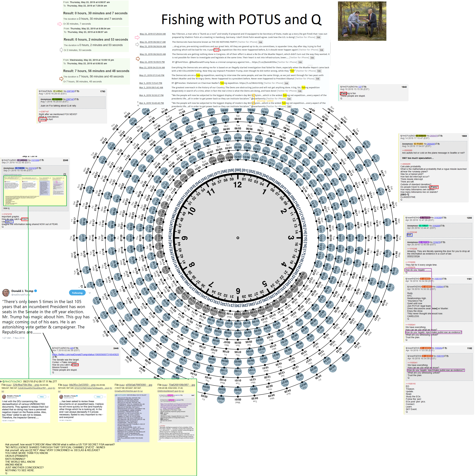476x476 pixels.
Task: Click 'link' button after @PressSec Nadler retweet
Action: click(x=286, y=83)
